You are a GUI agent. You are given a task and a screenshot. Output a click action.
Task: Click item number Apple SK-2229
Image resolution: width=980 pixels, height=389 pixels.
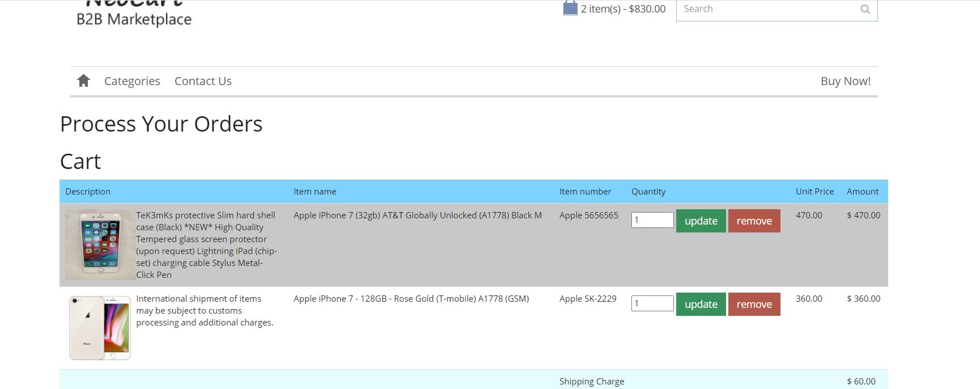coord(588,299)
